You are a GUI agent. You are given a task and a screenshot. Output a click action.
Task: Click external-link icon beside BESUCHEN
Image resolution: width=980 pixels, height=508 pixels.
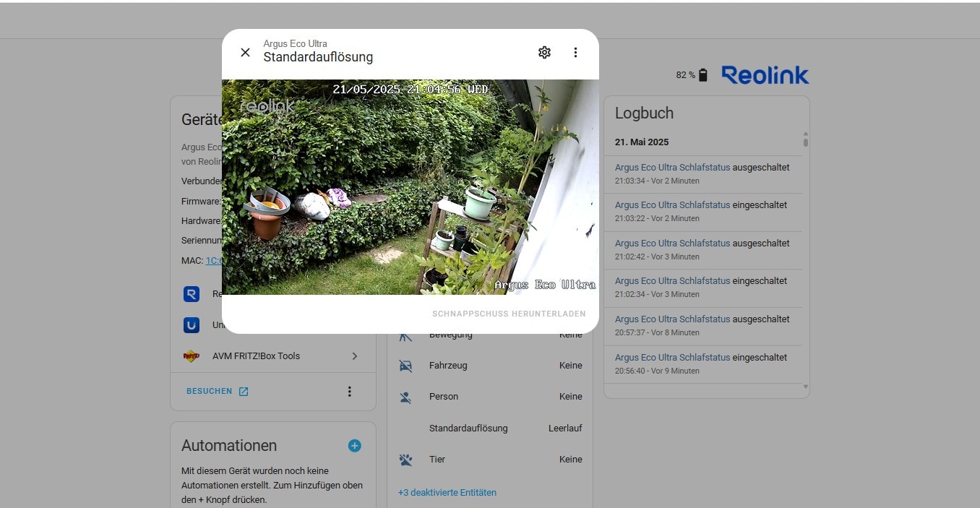[244, 391]
